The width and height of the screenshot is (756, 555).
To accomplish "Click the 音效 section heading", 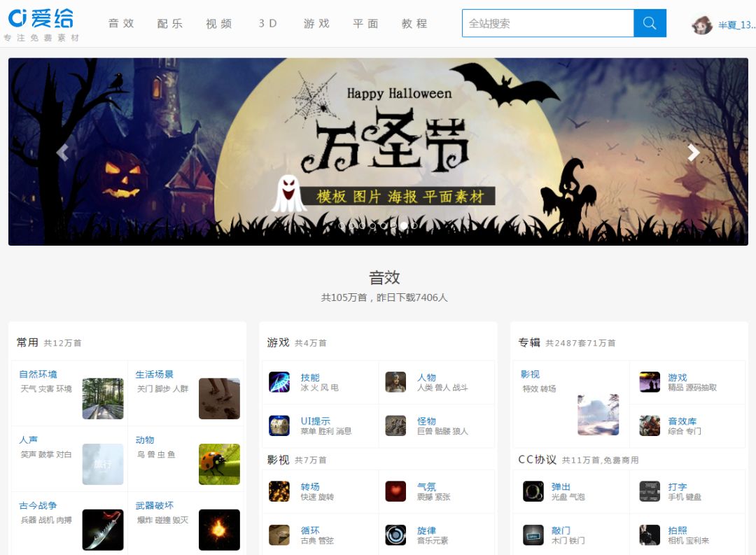I will point(384,278).
